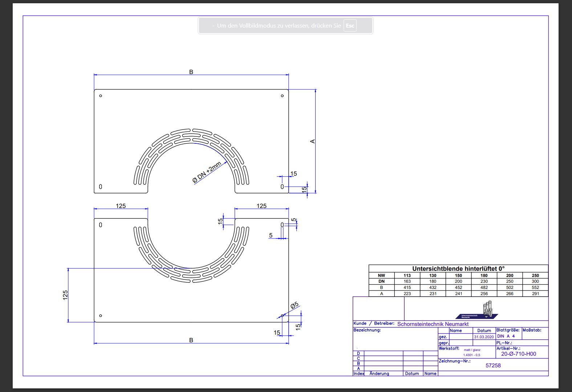The image size is (572, 392).
Task: Click the B value 415 table cell
Action: point(407,287)
